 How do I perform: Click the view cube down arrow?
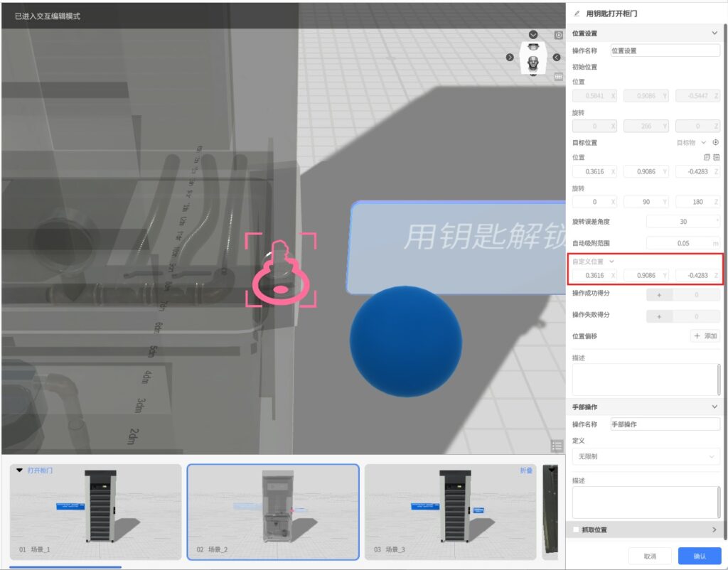[533, 35]
